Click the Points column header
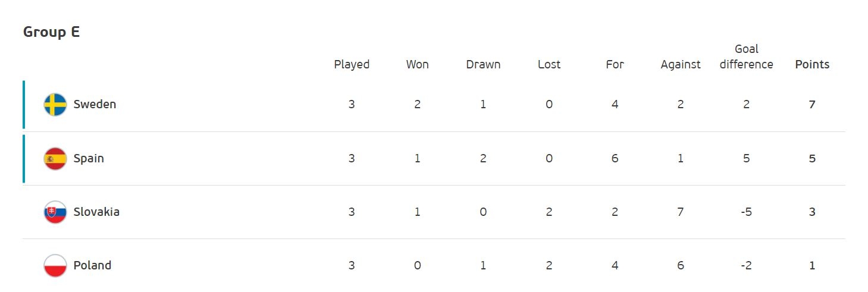This screenshot has width=868, height=292. (x=812, y=65)
